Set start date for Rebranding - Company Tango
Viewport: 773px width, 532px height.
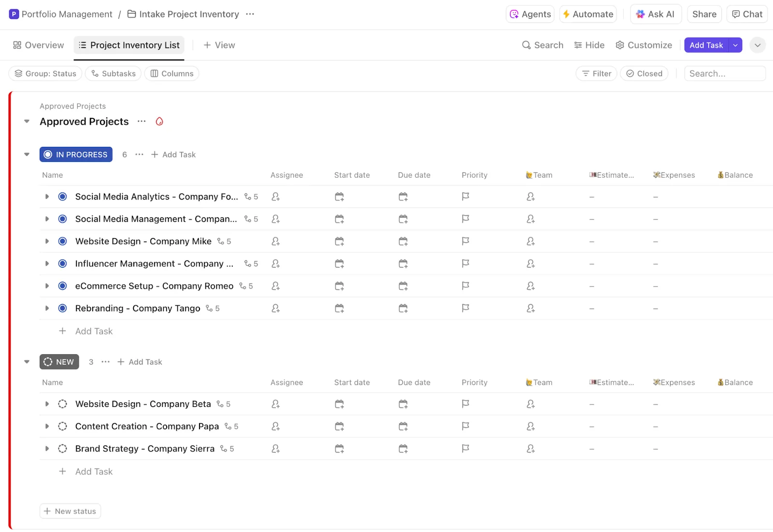[339, 308]
